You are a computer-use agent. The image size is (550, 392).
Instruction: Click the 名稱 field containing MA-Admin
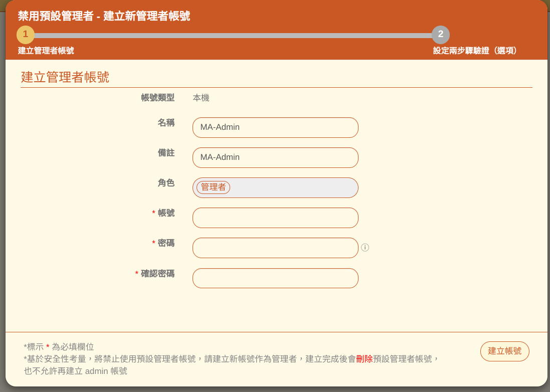[x=275, y=127]
